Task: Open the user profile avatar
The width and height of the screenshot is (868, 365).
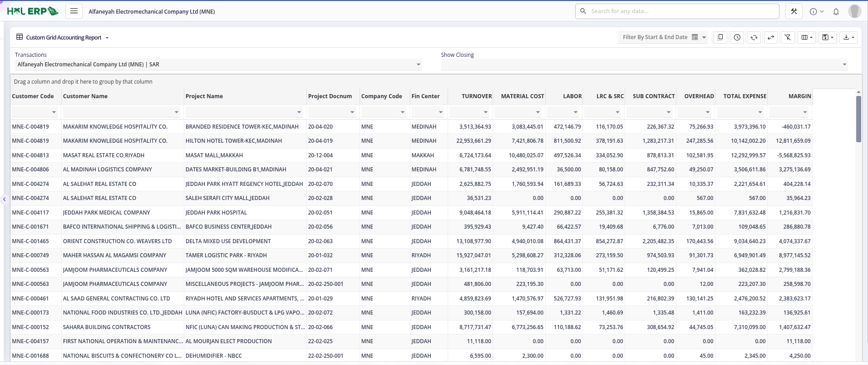Action: coord(854,11)
